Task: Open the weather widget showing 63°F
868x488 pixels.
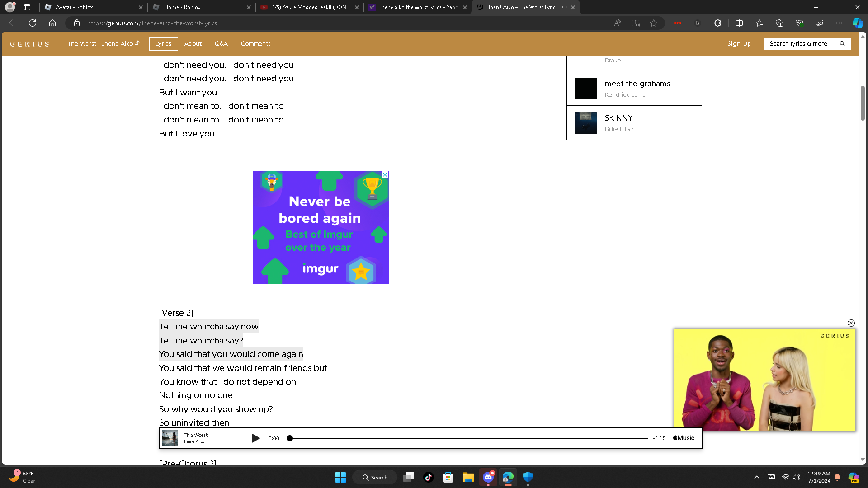Action: click(22, 477)
